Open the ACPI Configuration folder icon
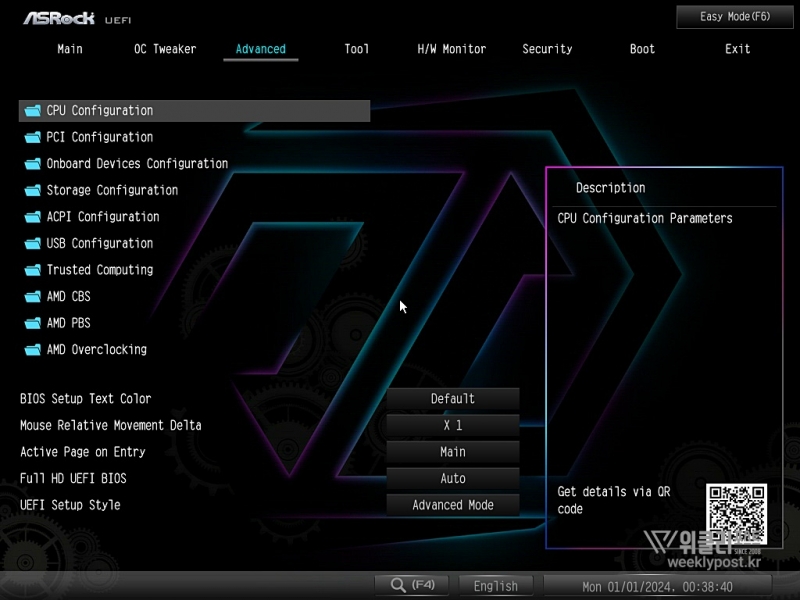This screenshot has height=600, width=800. [32, 217]
